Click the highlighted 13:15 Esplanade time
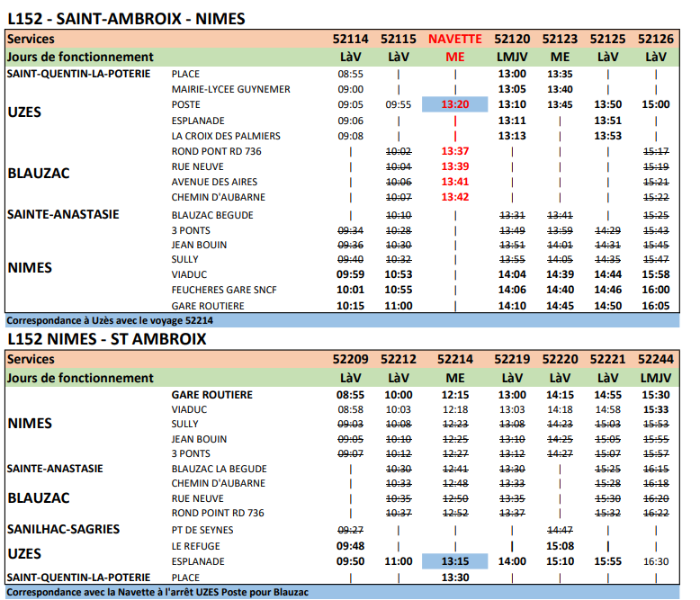The height and width of the screenshot is (600, 700). click(x=455, y=561)
